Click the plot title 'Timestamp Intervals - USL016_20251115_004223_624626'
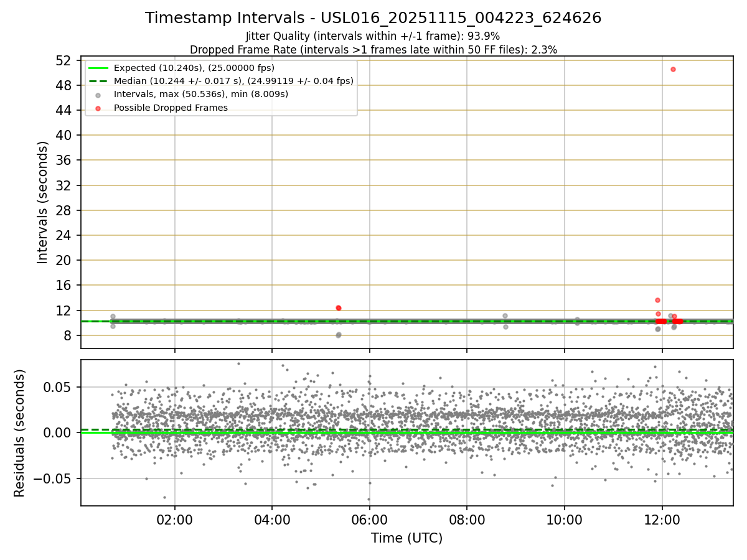This screenshot has height=560, width=747. coord(373,18)
